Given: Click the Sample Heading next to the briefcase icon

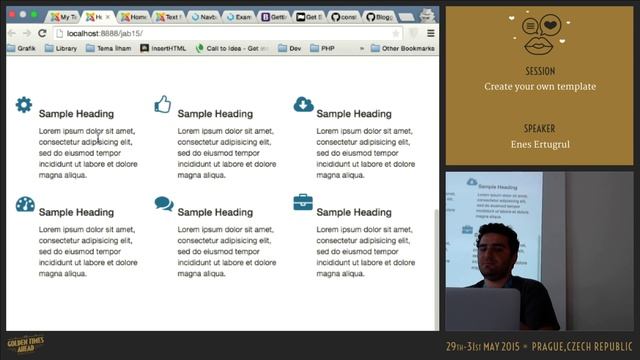Looking at the screenshot, I should tap(354, 212).
